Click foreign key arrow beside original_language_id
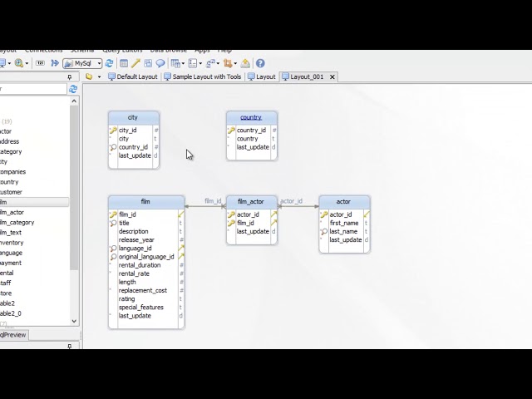This screenshot has width=532, height=399. tap(181, 257)
